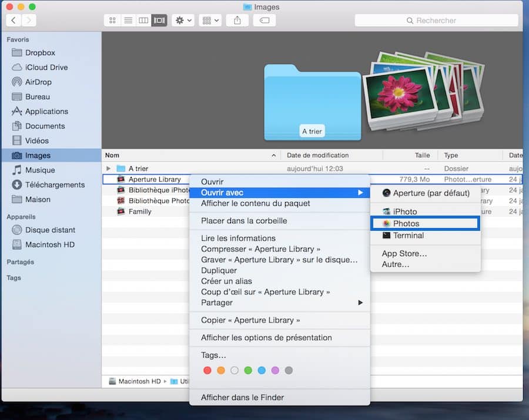
Task: Switch to icon view mode
Action: click(x=112, y=21)
